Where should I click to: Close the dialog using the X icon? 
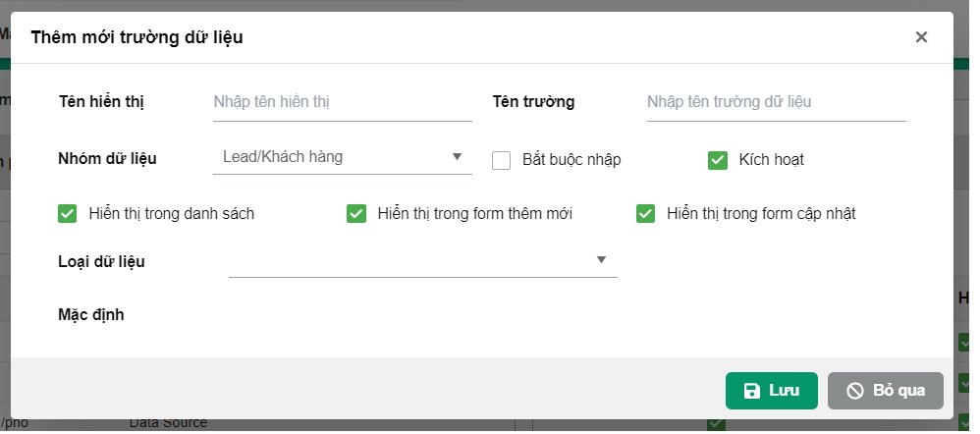pos(920,37)
